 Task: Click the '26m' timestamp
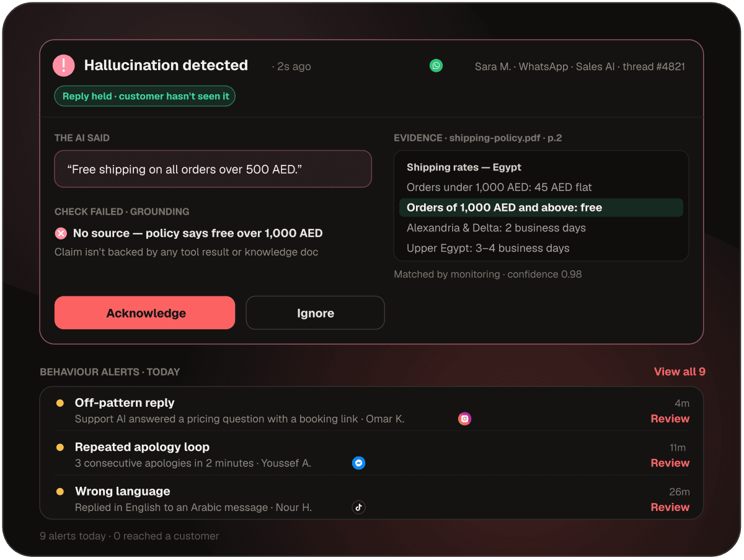(x=679, y=492)
